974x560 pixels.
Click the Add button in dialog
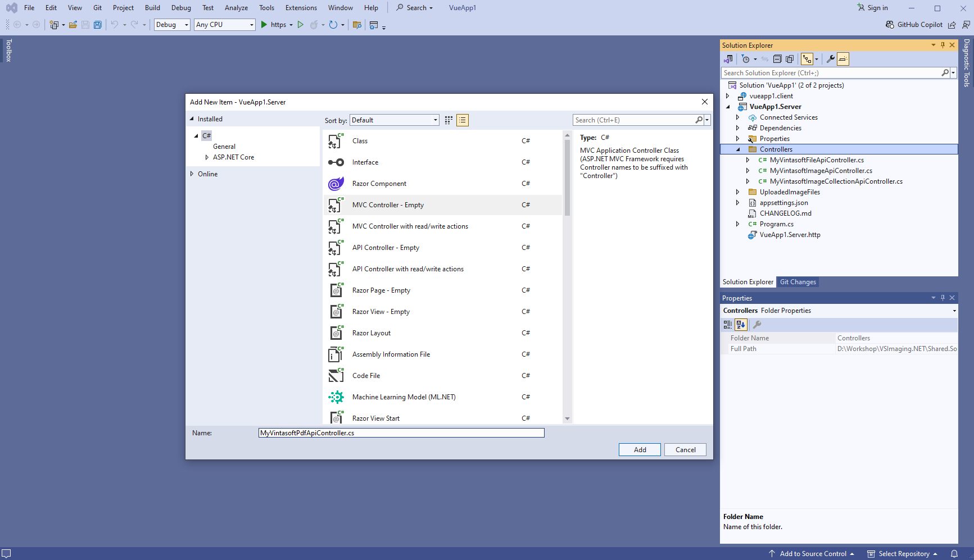[640, 450]
